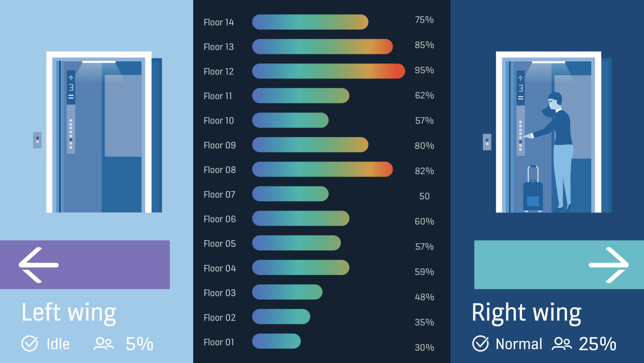Click the right arrow on teal banner
This screenshot has height=363, width=644.
click(x=609, y=265)
